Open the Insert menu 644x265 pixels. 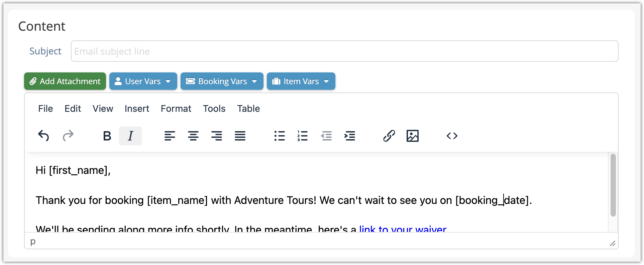click(137, 108)
